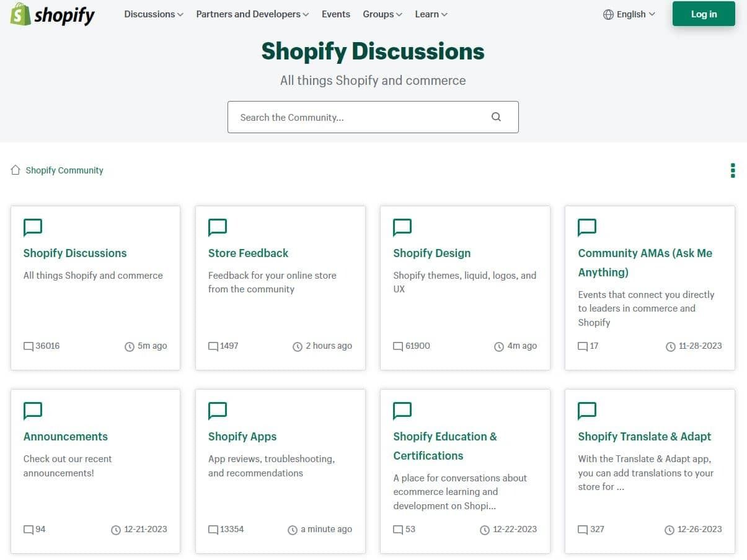747x560 pixels.
Task: Expand the Groups dropdown menu
Action: click(382, 14)
